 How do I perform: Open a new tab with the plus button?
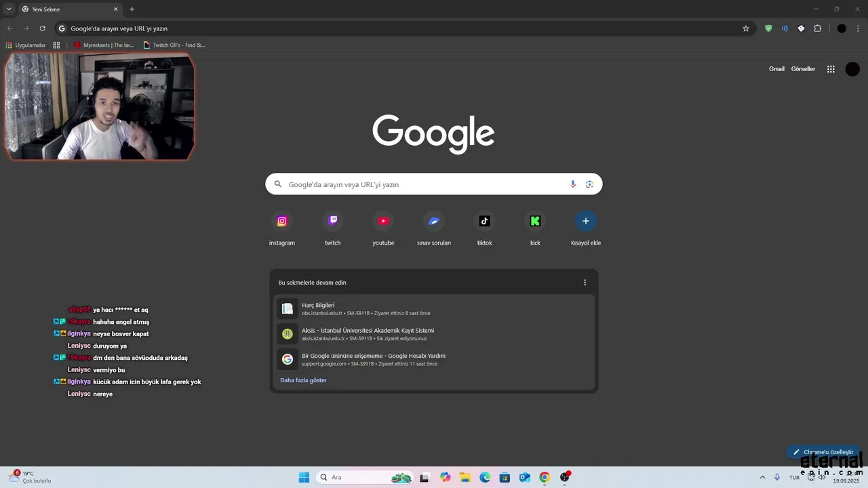click(132, 9)
